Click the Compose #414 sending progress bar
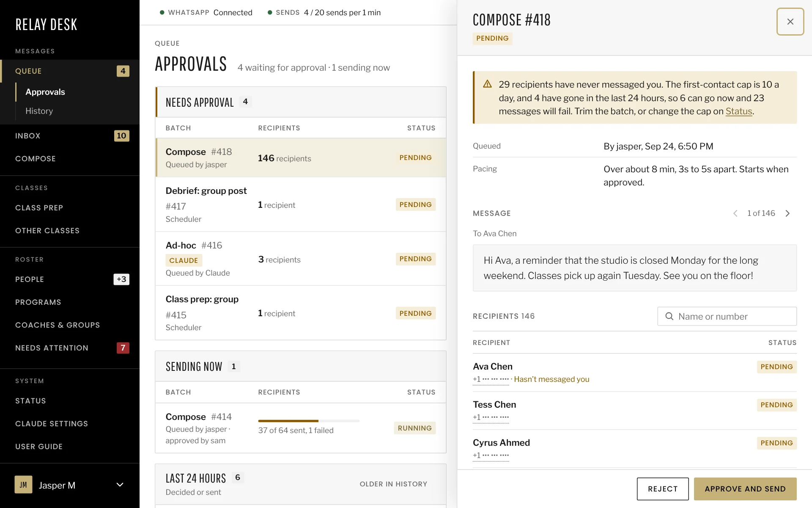 309,421
